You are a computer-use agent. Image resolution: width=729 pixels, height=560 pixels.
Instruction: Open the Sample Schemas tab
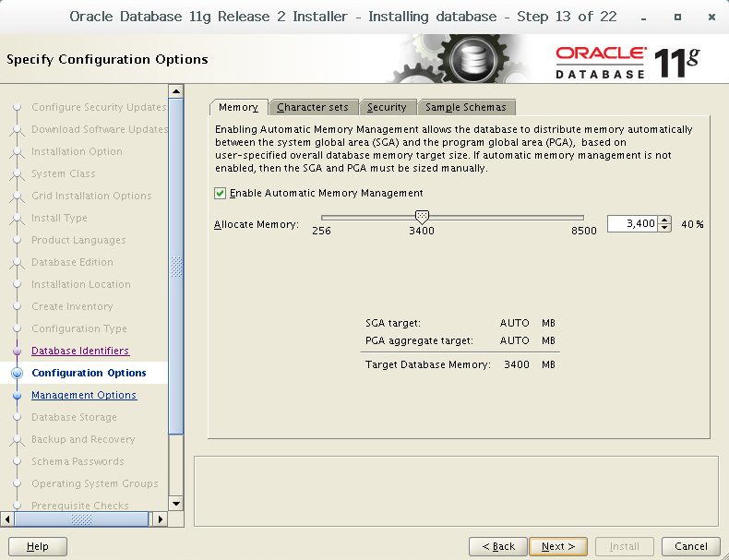pos(466,107)
